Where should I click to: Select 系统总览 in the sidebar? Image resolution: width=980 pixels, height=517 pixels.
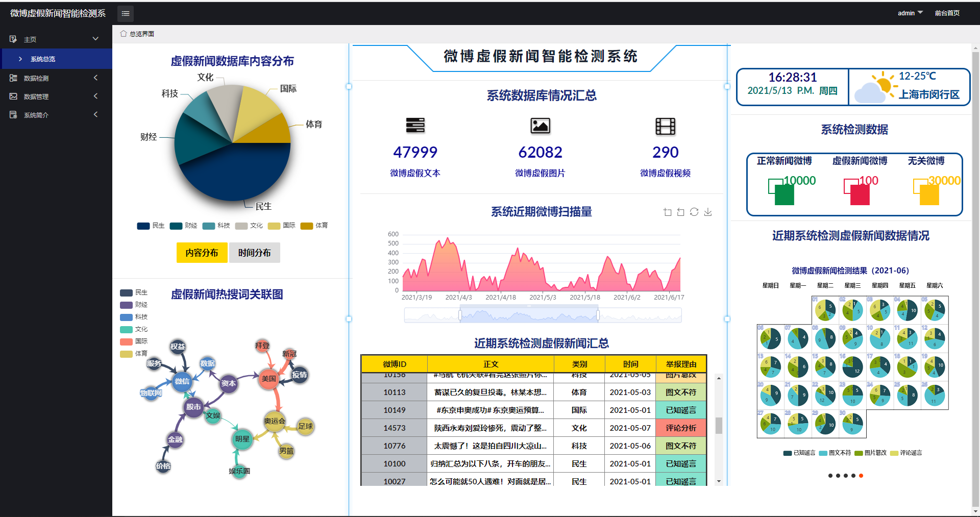tap(56, 59)
